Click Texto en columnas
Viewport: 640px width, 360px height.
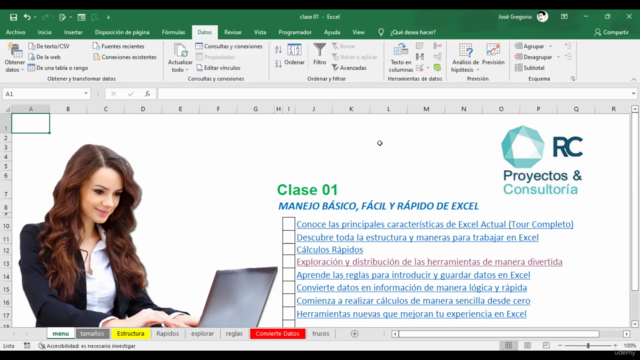pyautogui.click(x=401, y=58)
